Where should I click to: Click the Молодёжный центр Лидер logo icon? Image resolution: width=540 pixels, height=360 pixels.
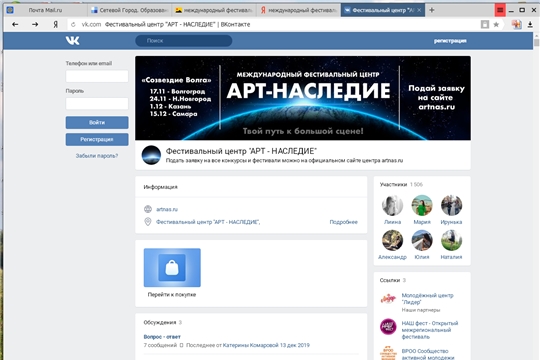click(x=388, y=299)
